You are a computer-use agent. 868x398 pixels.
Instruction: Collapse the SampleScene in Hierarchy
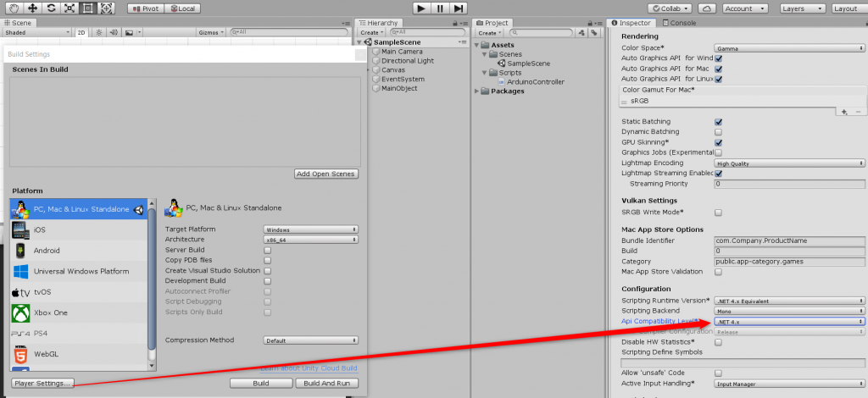(x=359, y=42)
